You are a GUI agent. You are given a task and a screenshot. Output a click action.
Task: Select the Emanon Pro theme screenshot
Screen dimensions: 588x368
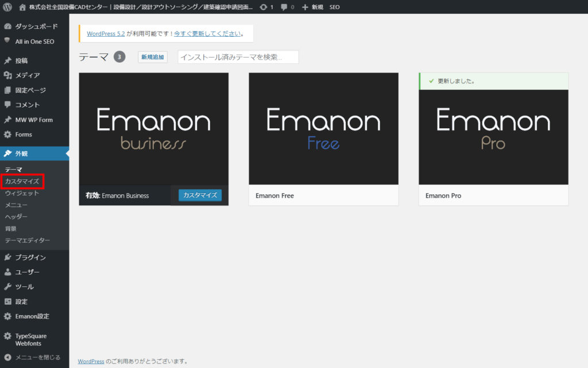[493, 137]
